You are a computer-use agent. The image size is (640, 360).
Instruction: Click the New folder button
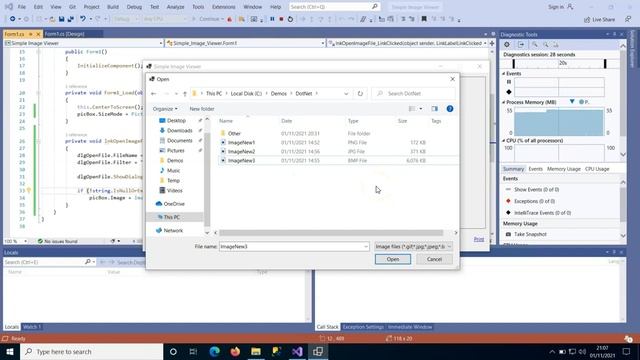tap(202, 109)
